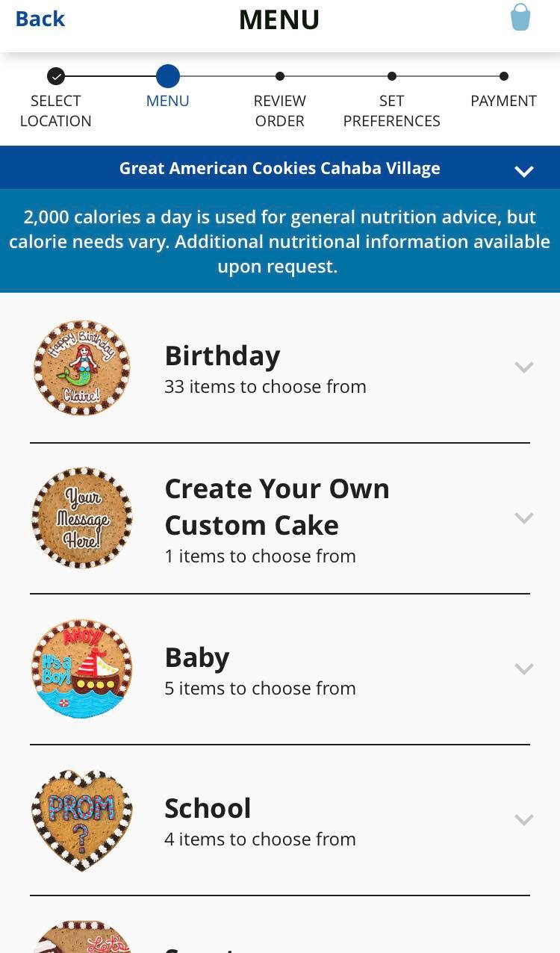This screenshot has height=953, width=560.
Task: Go to the Set Preferences step dot
Action: 392,76
